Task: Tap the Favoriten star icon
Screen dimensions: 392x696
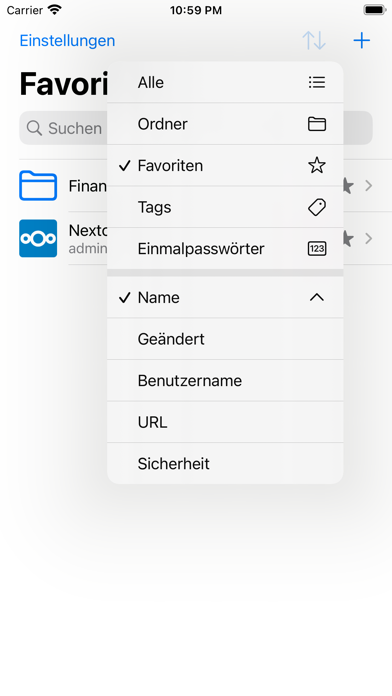Action: pyautogui.click(x=317, y=166)
